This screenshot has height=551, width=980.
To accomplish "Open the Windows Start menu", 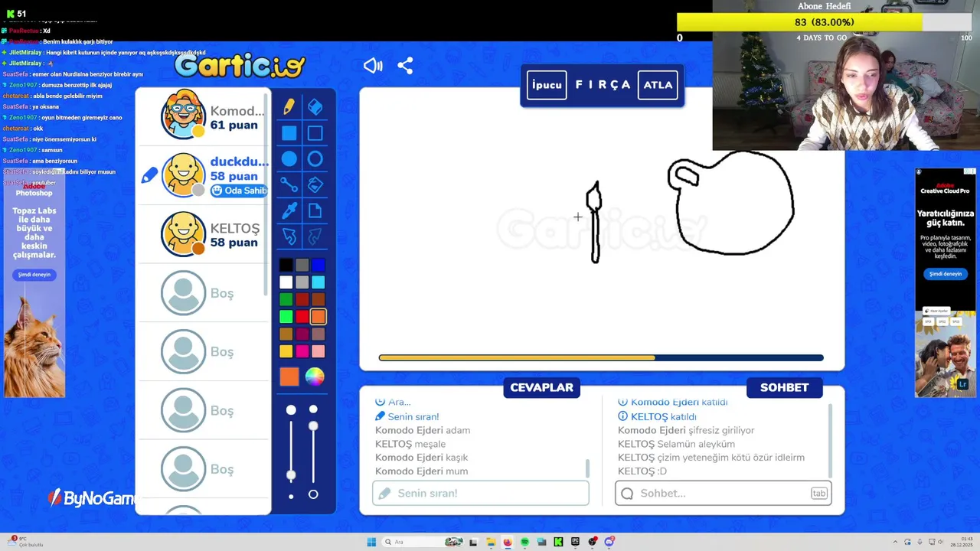I will click(371, 542).
